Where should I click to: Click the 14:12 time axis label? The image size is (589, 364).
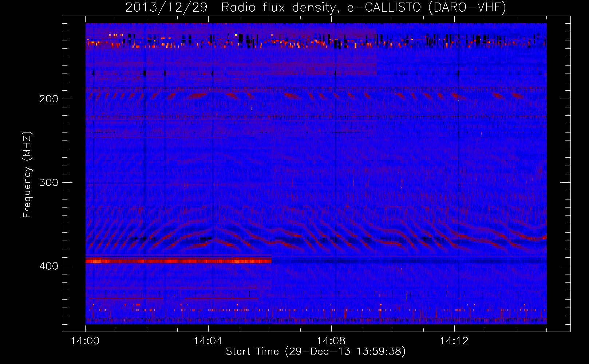[x=454, y=341]
